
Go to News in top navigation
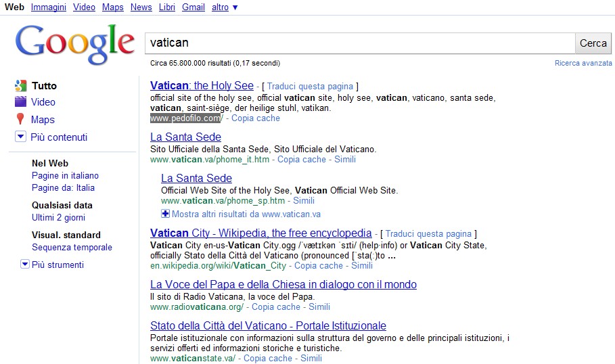point(141,7)
